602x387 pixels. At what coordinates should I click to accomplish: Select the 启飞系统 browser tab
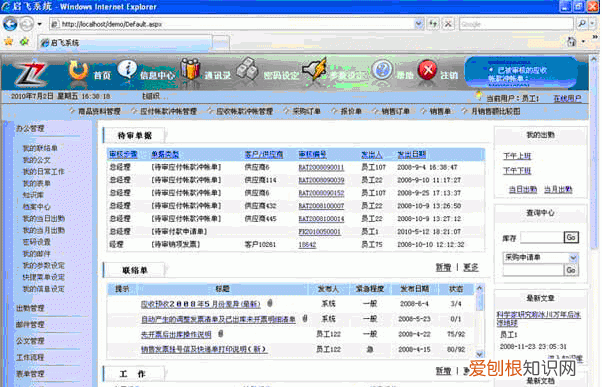coord(125,43)
